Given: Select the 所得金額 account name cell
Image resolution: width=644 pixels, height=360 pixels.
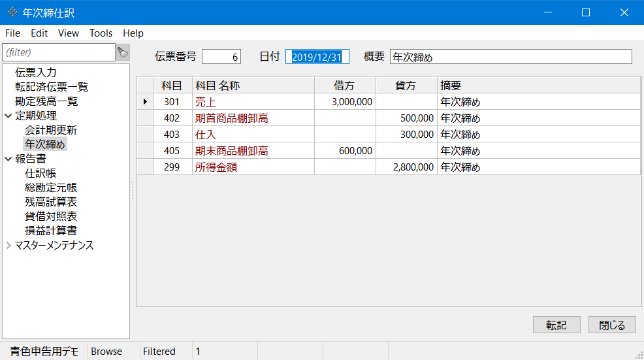Looking at the screenshot, I should (x=253, y=167).
